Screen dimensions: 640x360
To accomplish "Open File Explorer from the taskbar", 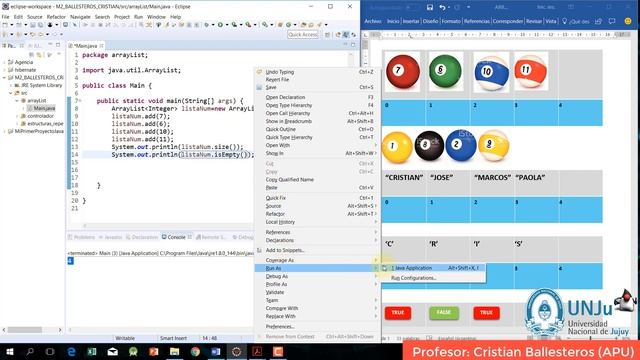I will tap(174, 351).
